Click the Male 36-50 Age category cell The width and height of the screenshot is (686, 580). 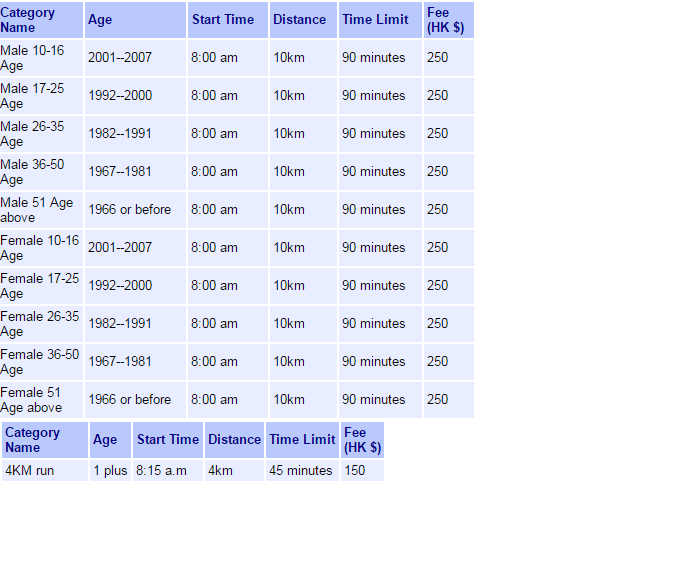coord(41,172)
